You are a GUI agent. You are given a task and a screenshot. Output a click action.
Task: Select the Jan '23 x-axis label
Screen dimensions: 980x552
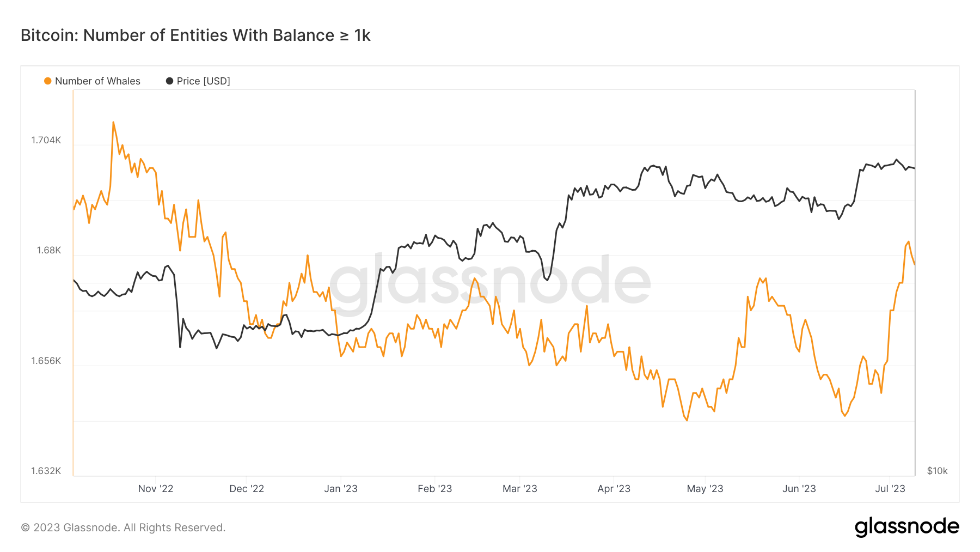[341, 489]
